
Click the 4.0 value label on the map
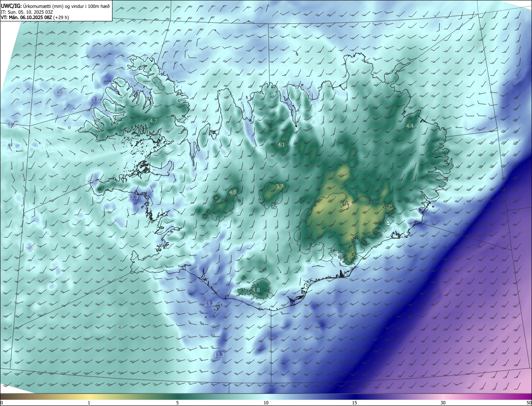tap(233, 192)
